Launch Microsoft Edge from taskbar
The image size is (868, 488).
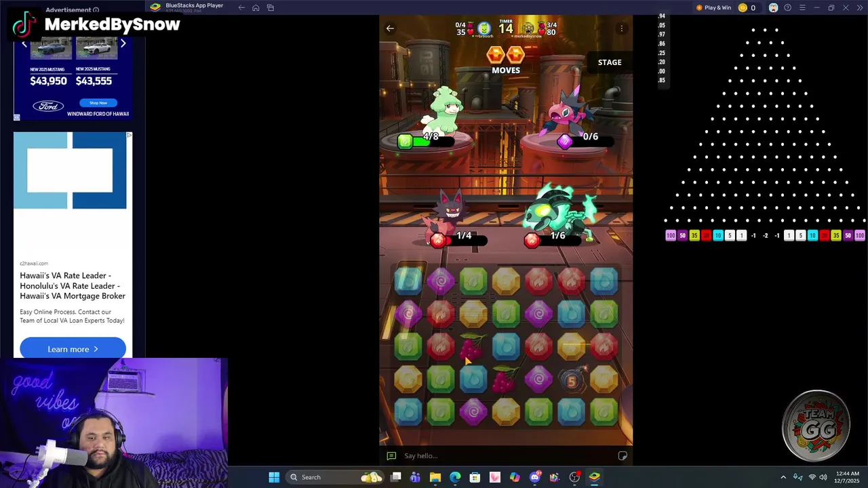tap(455, 477)
